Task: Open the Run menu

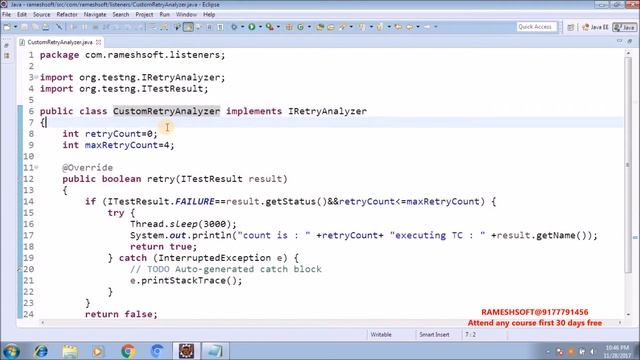Action: pos(164,14)
